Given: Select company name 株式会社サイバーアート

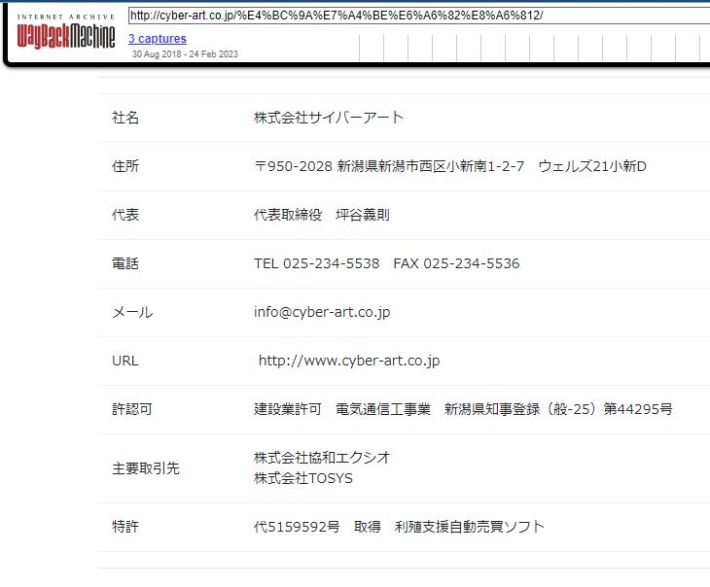Looking at the screenshot, I should [328, 118].
